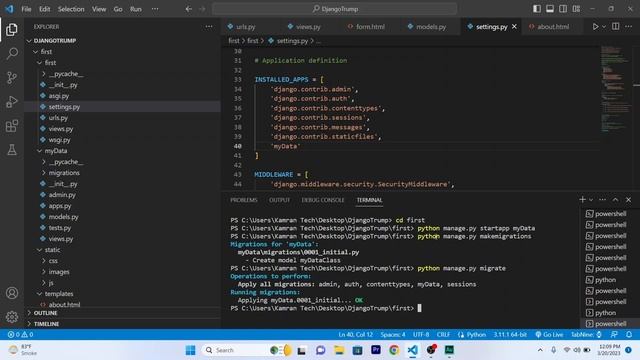Open Source Control view

tap(12, 78)
